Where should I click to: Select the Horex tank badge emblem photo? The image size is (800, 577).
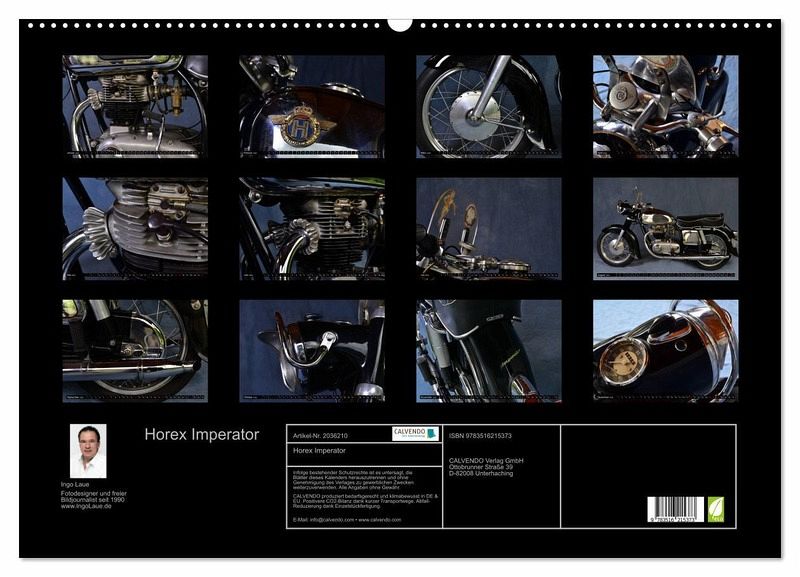point(312,107)
